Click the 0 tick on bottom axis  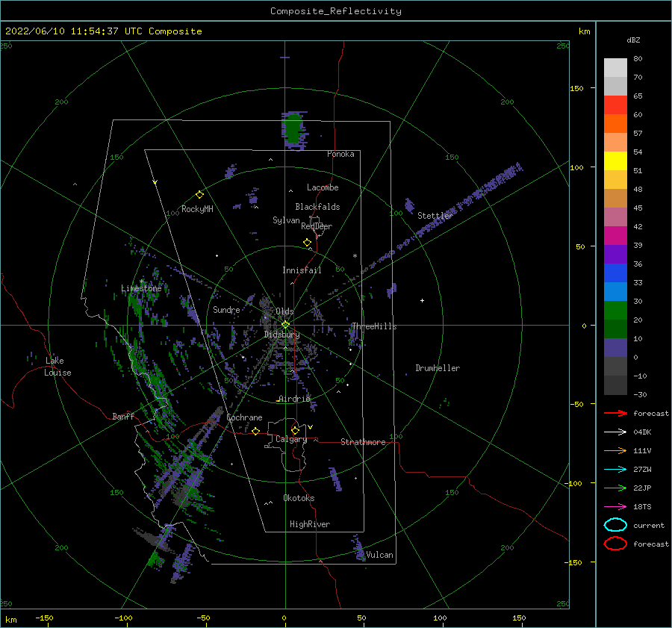[x=284, y=618]
